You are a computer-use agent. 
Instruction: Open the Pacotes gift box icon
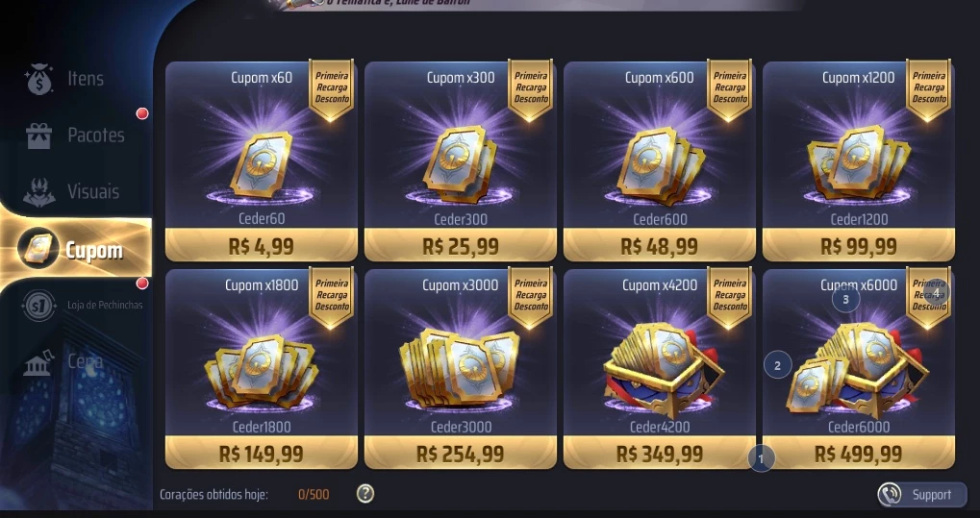pyautogui.click(x=38, y=136)
